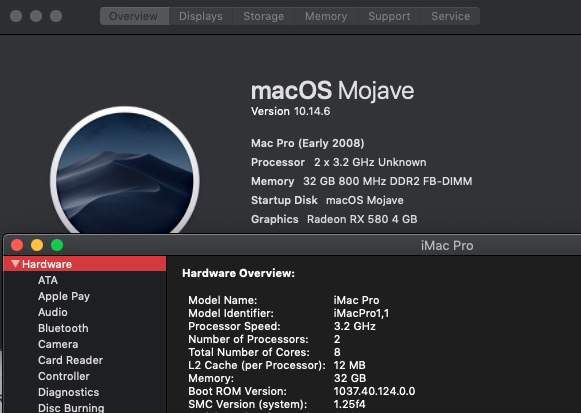Zoom the iMac Pro window with green button

click(x=57, y=245)
